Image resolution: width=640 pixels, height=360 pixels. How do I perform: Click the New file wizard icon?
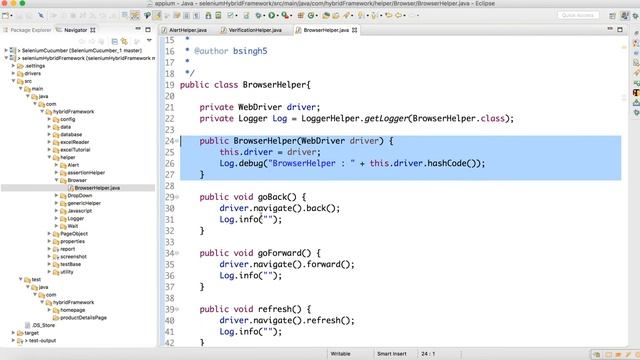5,16
